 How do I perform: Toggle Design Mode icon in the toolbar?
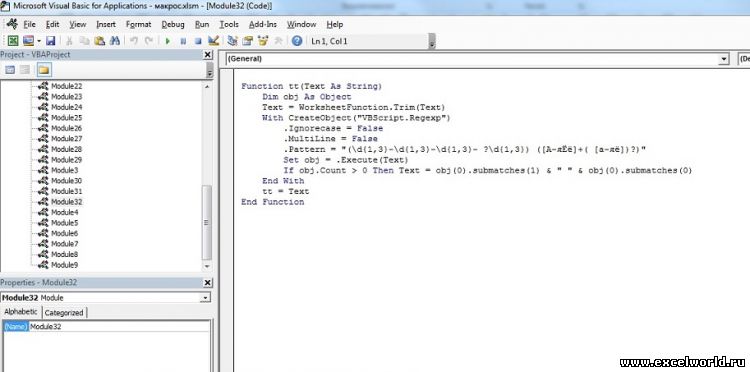(213, 41)
